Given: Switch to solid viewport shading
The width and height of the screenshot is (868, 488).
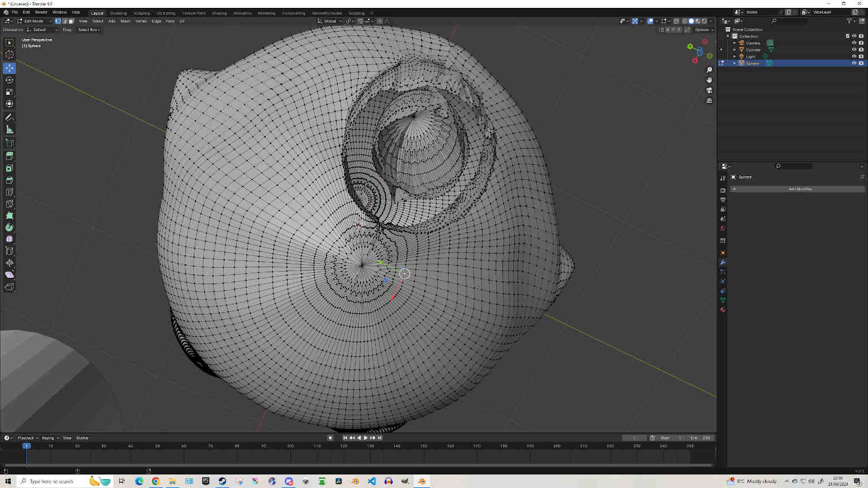Looking at the screenshot, I should click(691, 21).
